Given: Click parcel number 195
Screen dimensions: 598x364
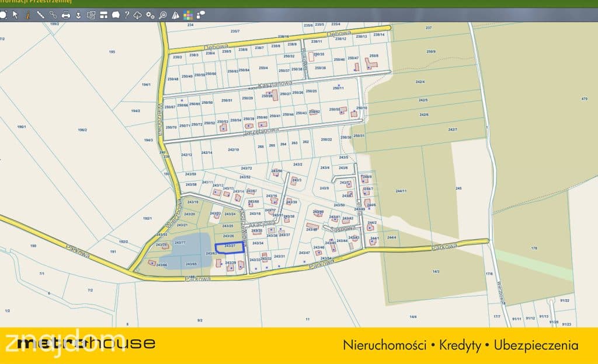Looking at the screenshot, I should pyautogui.click(x=112, y=52).
